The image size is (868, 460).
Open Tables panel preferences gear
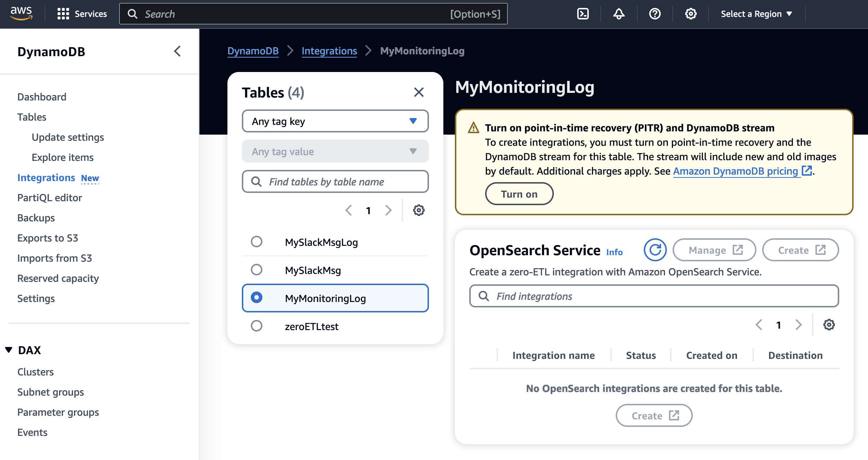point(419,210)
